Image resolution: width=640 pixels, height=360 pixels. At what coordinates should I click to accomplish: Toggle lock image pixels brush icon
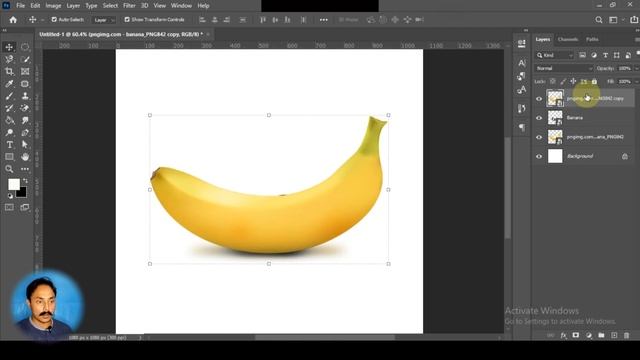[x=563, y=82]
